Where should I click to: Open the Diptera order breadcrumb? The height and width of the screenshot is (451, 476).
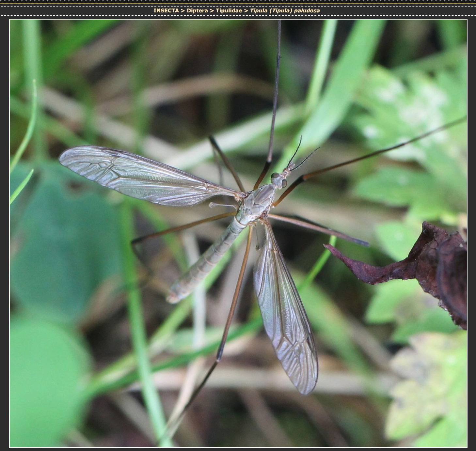pos(197,10)
